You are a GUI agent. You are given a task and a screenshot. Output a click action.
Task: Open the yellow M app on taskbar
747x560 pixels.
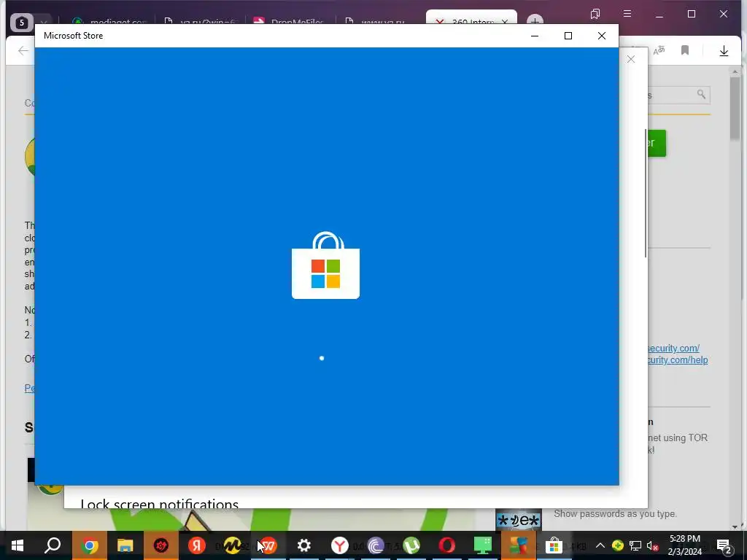click(x=233, y=545)
